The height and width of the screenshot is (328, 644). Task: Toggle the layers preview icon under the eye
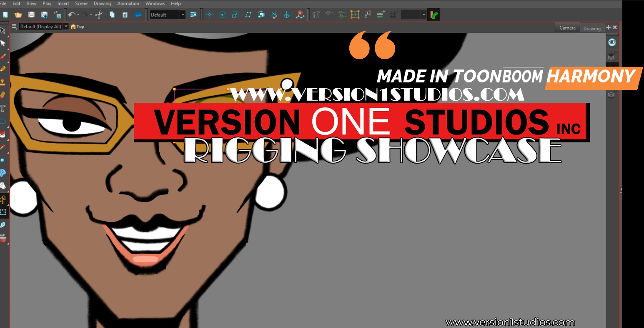pyautogui.click(x=611, y=56)
